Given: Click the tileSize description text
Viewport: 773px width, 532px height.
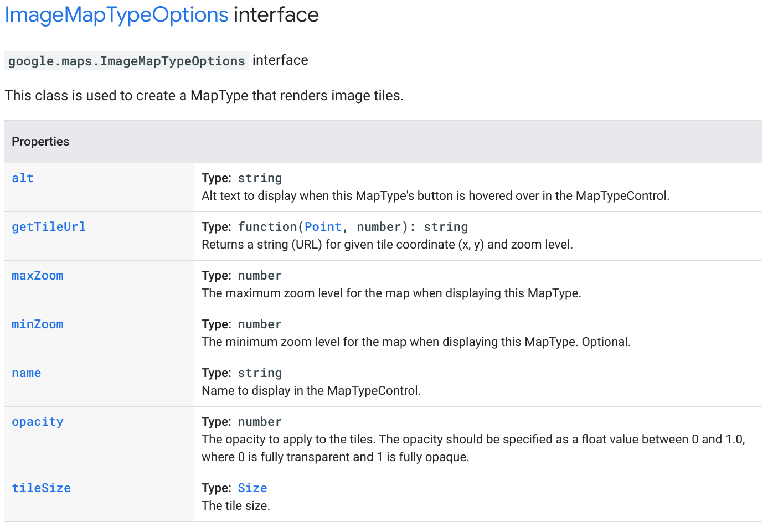Looking at the screenshot, I should point(236,505).
